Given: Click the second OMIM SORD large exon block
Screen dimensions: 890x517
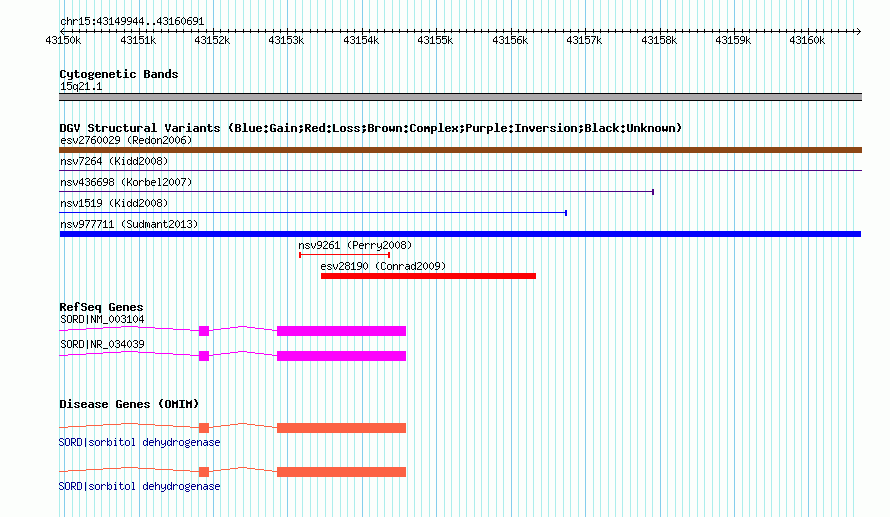Looking at the screenshot, I should click(342, 472).
